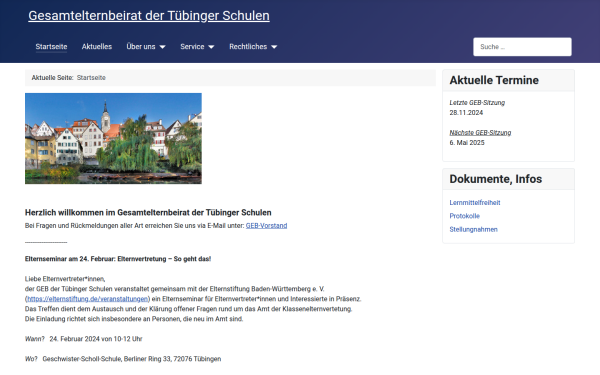The height and width of the screenshot is (375, 600).
Task: Open the Protokolle link
Action: coord(465,216)
